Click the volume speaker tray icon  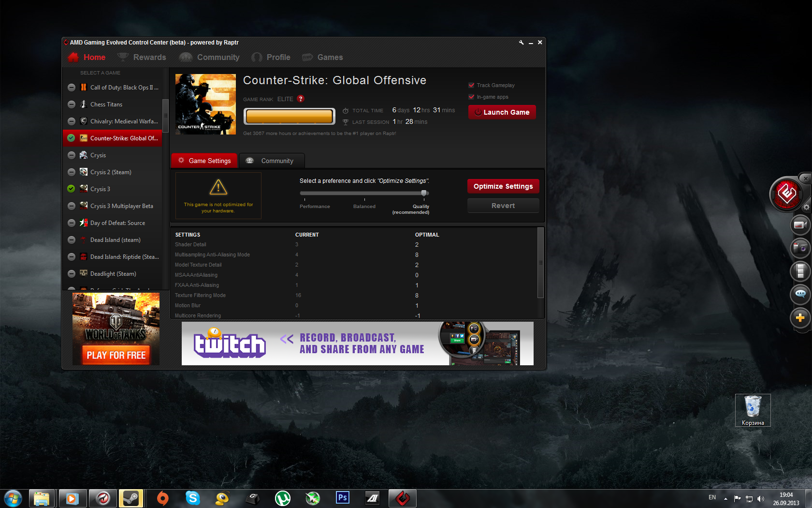click(x=761, y=498)
